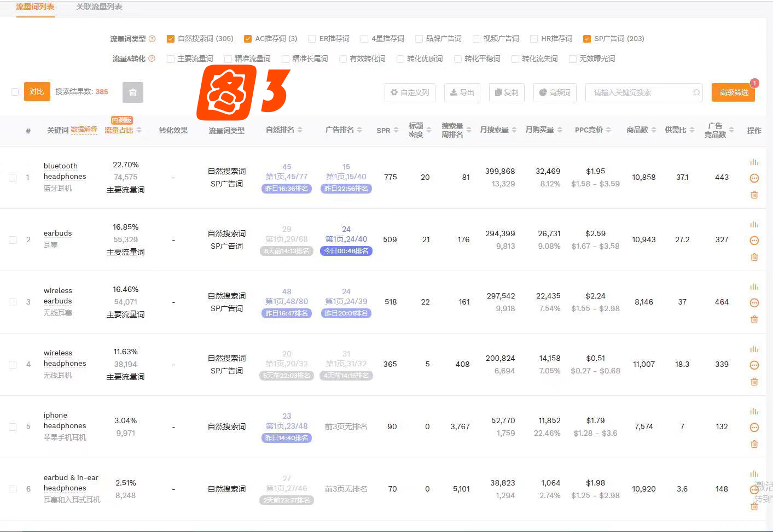
Task: Click the copy icon on the 复制 button
Action: [498, 92]
